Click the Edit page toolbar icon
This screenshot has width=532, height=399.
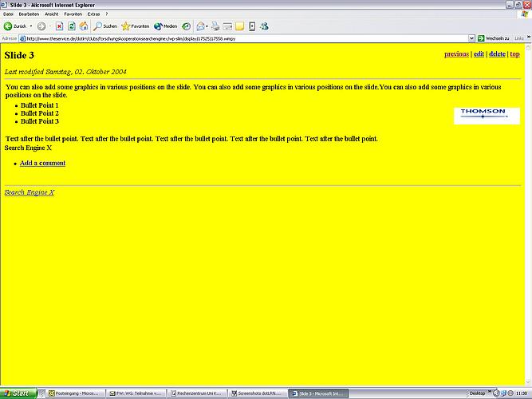click(x=227, y=26)
